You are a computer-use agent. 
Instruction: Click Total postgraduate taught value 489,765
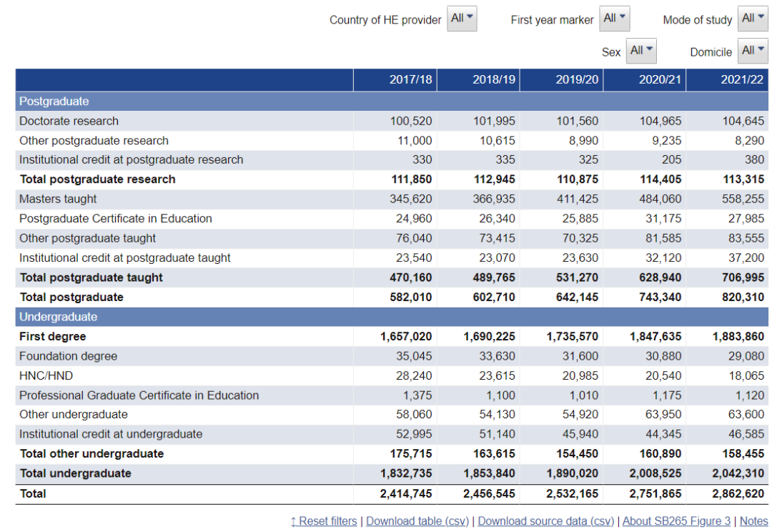pos(495,278)
